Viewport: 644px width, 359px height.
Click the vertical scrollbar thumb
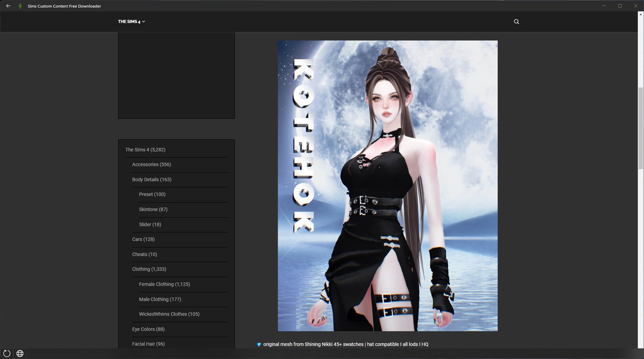pyautogui.click(x=641, y=128)
